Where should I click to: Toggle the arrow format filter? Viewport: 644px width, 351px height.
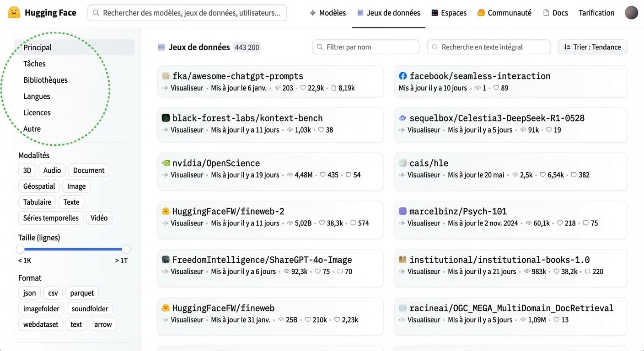[x=103, y=324]
